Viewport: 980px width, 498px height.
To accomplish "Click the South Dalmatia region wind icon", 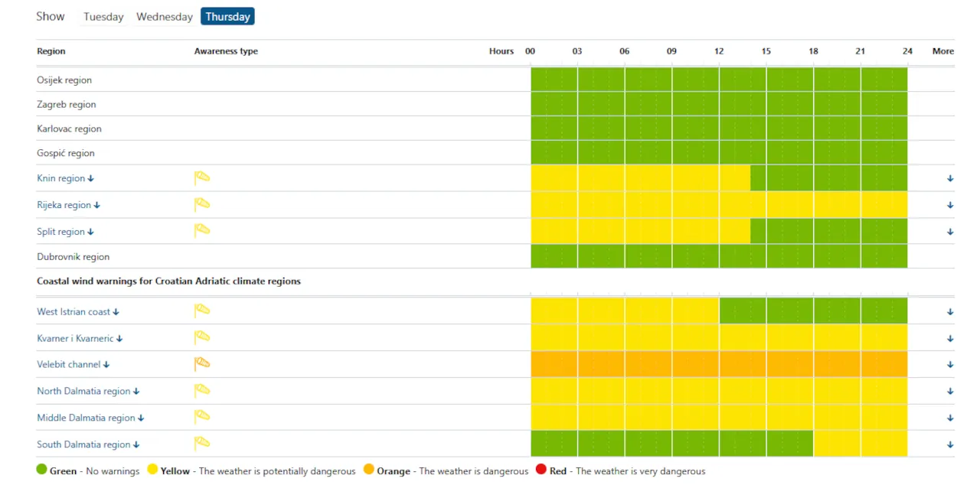I will click(x=201, y=444).
